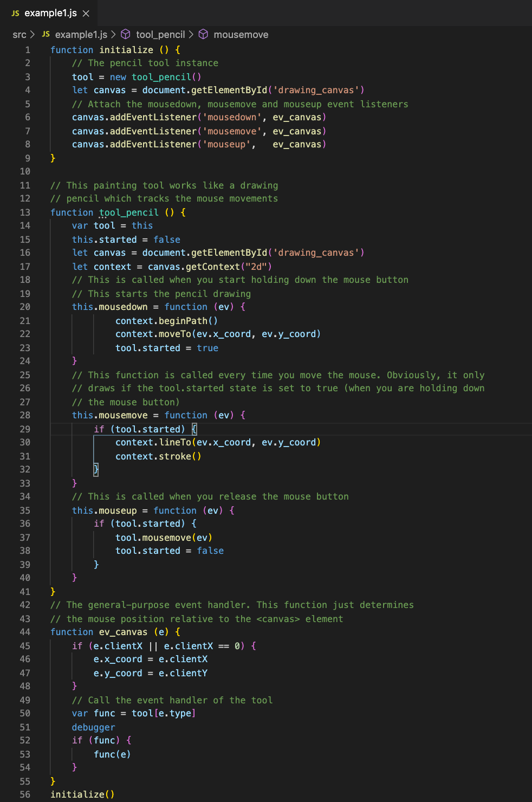Click the cube icon beside mousemove breadcrumb

click(204, 35)
